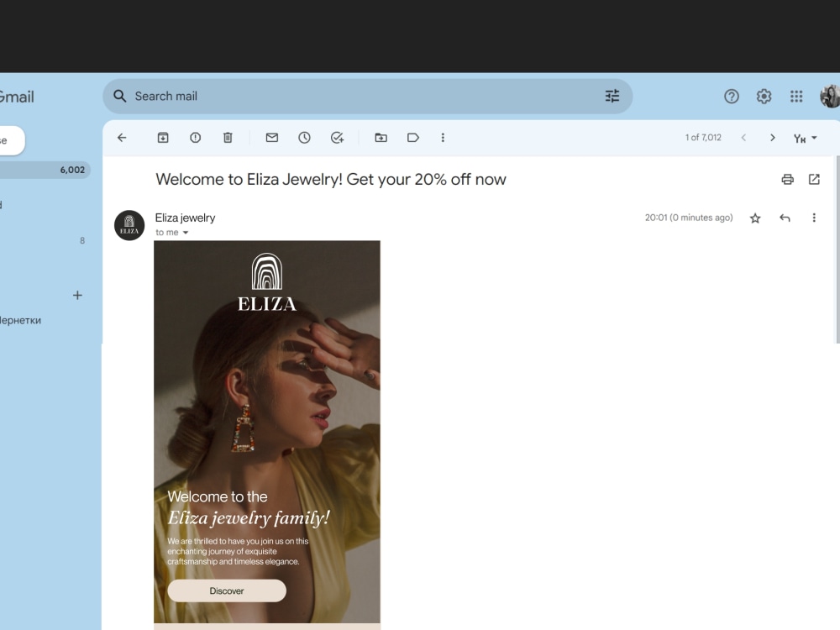Open Google apps grid
Screen dimensions: 840x630
point(796,97)
